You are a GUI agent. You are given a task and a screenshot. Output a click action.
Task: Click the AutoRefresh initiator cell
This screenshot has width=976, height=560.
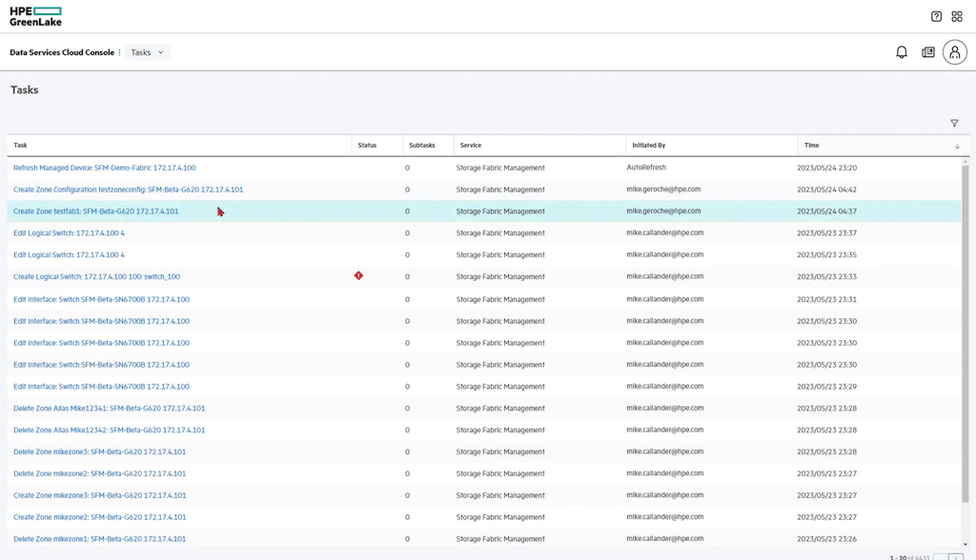(x=646, y=168)
